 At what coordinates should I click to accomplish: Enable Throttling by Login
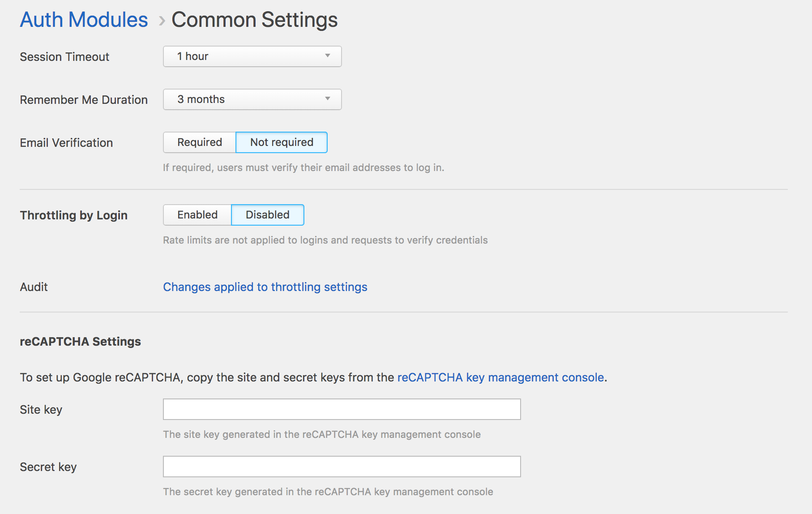pos(197,215)
